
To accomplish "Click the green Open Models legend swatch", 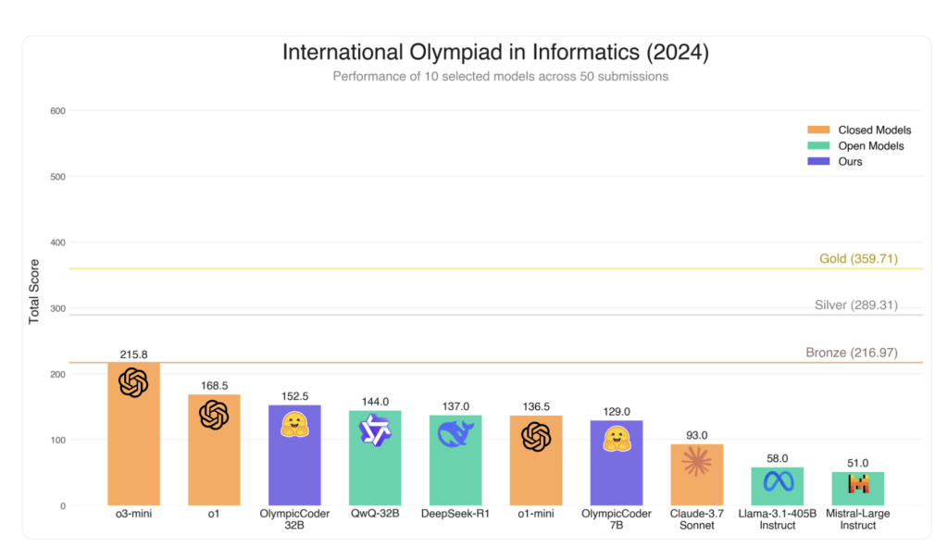I will coord(818,145).
